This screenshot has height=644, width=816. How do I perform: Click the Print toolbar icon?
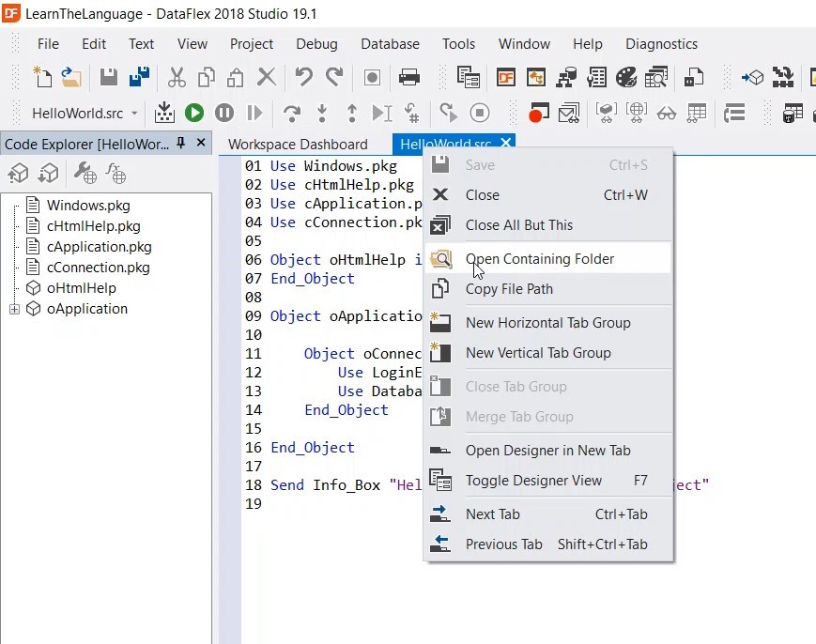[409, 77]
